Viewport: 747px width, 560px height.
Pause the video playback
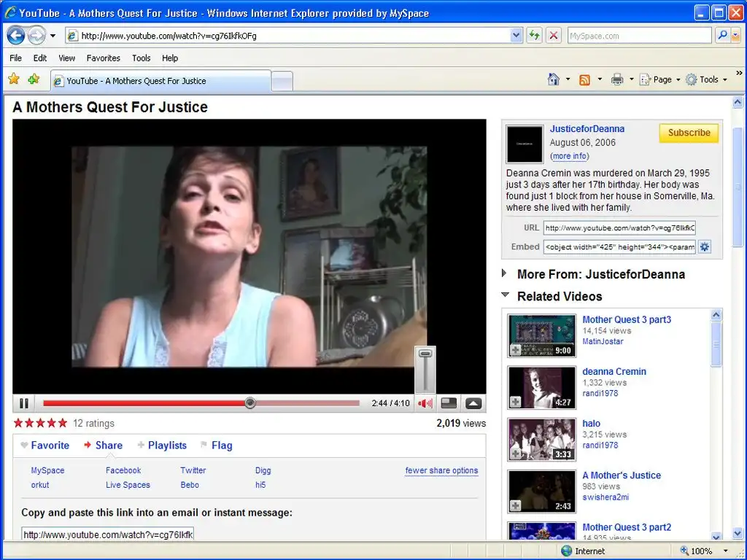point(24,403)
